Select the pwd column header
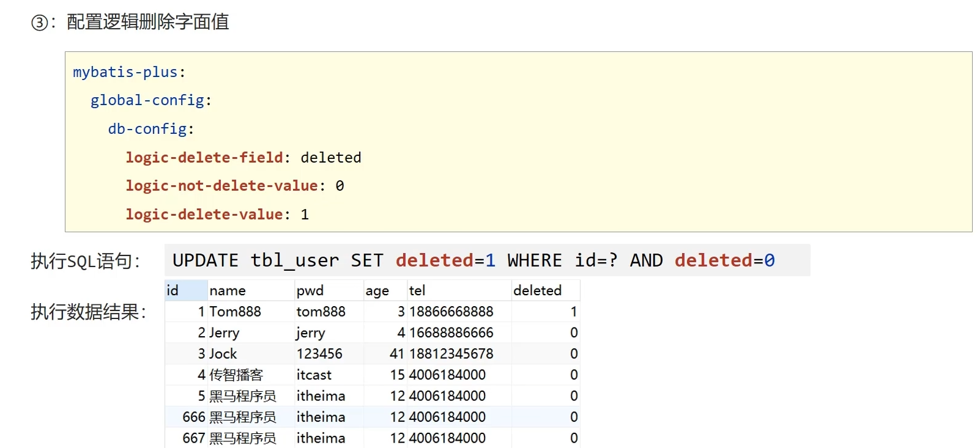Viewport: 980px width, 448px height. pos(329,290)
